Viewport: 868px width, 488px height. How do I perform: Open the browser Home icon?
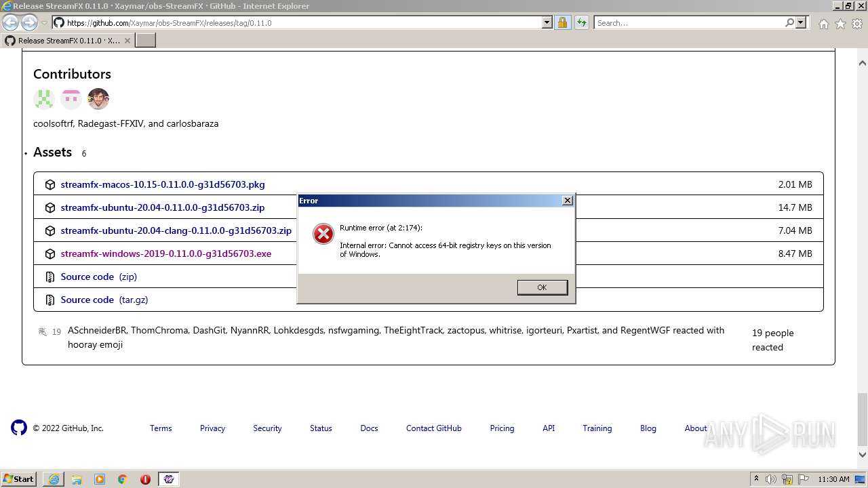pos(823,24)
